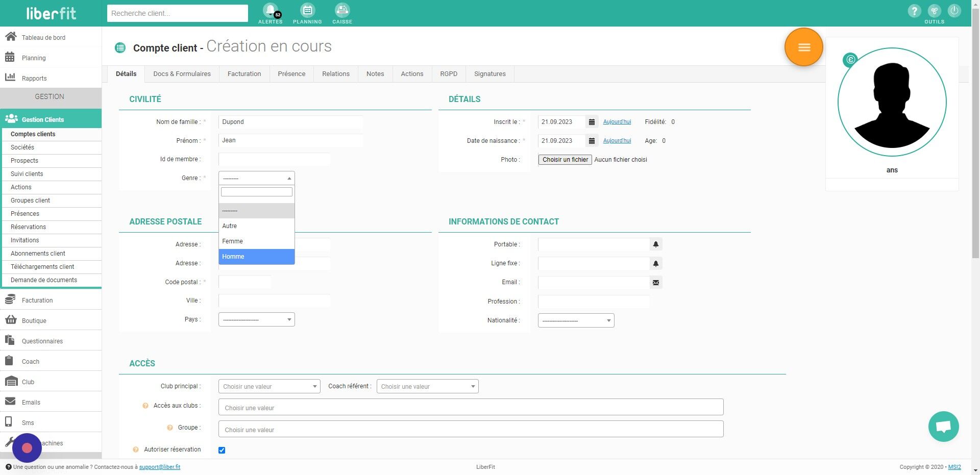
Task: Click the orange hamburger menu button
Action: click(x=804, y=47)
